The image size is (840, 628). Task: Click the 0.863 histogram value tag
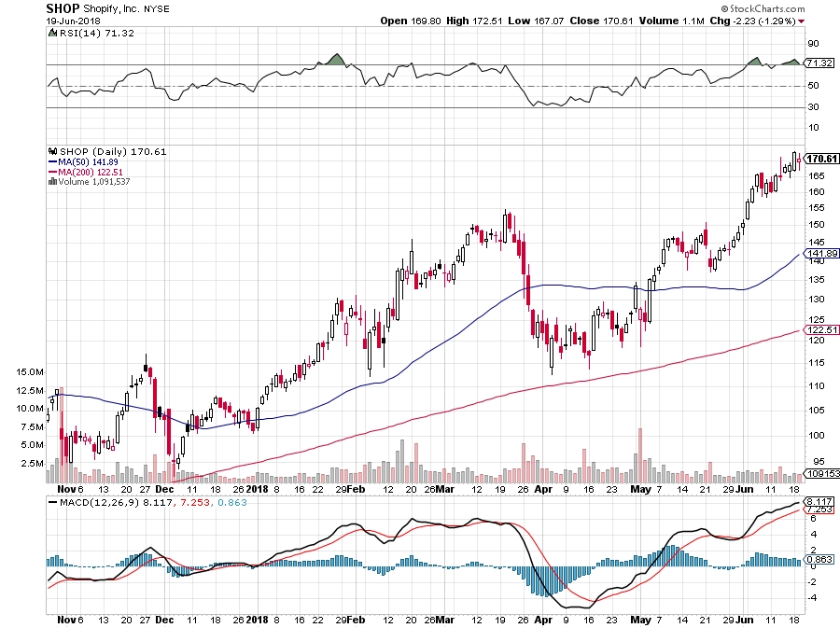(x=819, y=560)
